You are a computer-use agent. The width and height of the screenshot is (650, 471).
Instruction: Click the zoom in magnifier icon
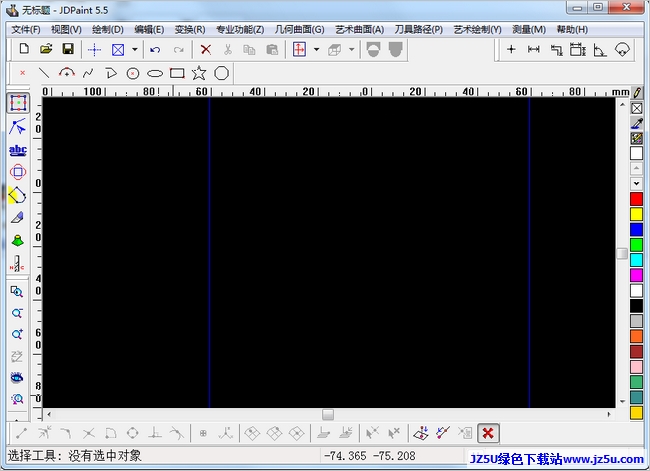(17, 334)
